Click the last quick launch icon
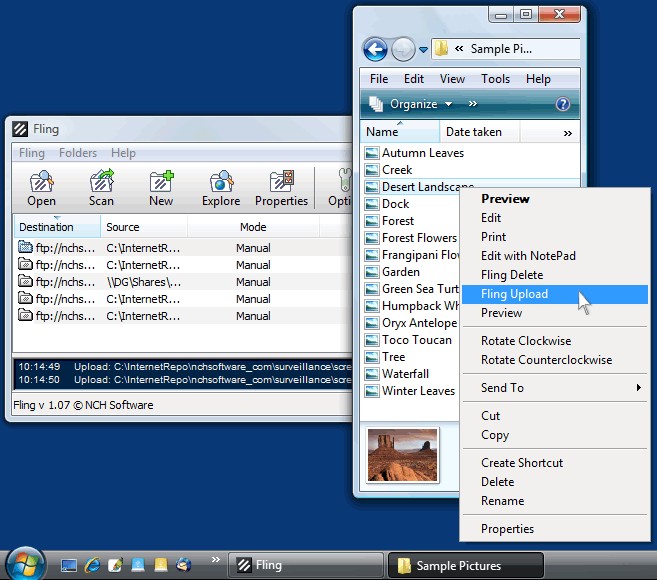This screenshot has height=580, width=657. click(x=184, y=565)
